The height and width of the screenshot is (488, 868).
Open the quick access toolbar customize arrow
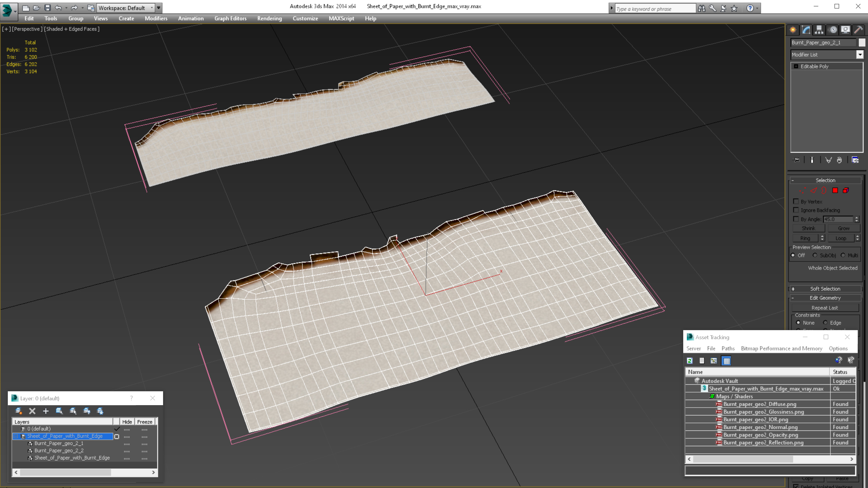click(158, 8)
